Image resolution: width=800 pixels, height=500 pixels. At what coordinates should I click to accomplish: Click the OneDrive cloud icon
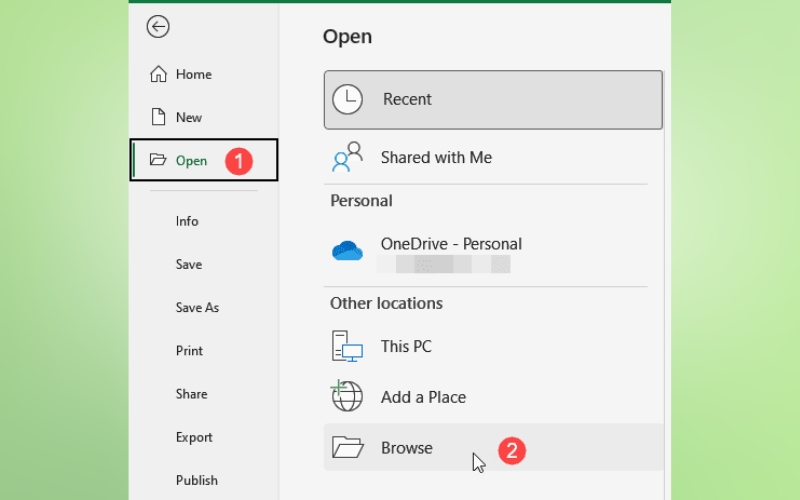pyautogui.click(x=347, y=251)
